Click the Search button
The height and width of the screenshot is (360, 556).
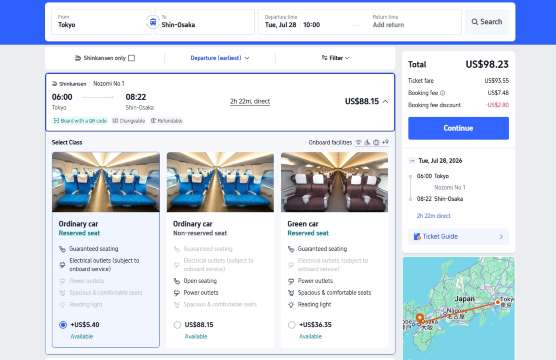point(486,22)
